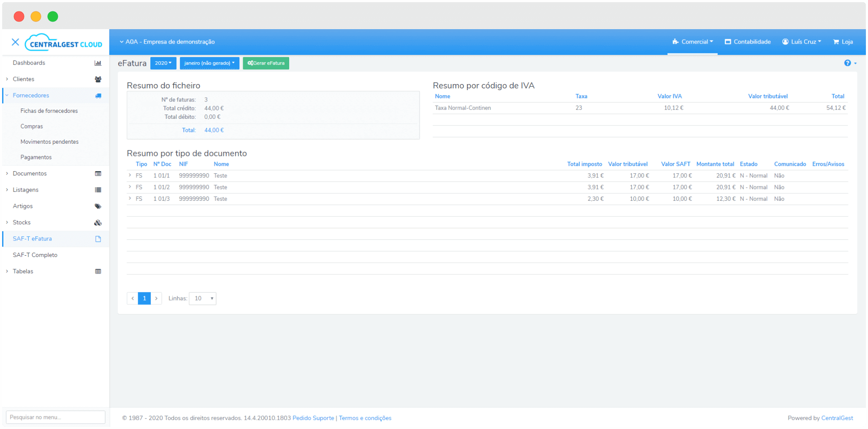
Task: Open the Comercial menu
Action: [692, 41]
